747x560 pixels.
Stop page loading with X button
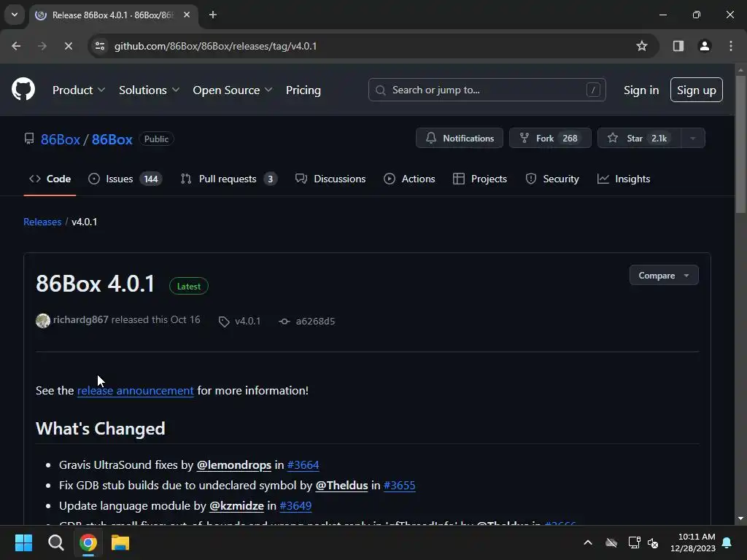pos(68,46)
